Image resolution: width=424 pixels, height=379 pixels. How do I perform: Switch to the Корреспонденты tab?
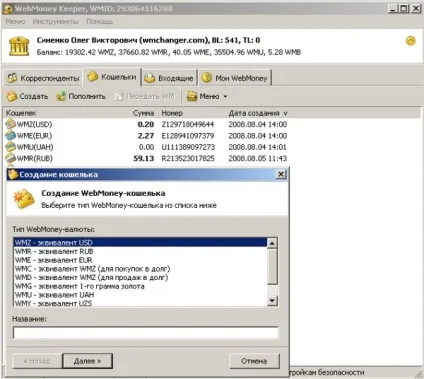[43, 78]
